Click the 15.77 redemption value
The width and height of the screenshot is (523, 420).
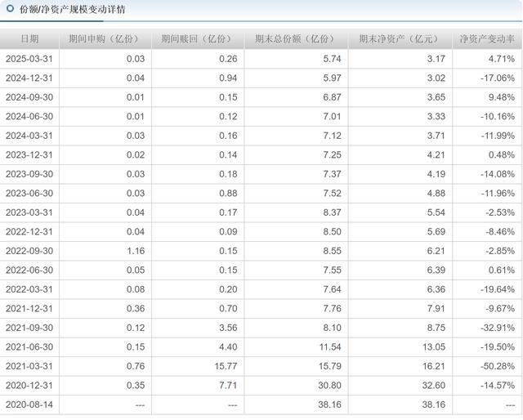(x=226, y=366)
